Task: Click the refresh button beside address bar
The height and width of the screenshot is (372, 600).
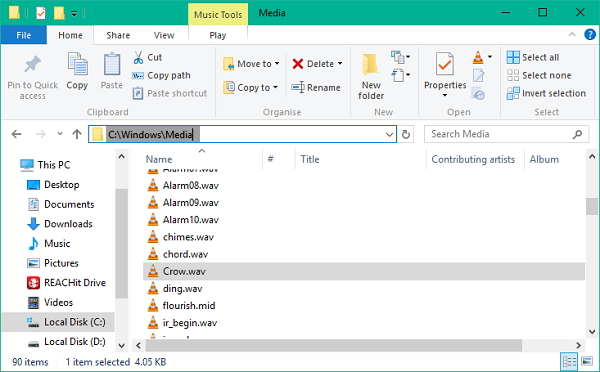Action: [x=406, y=134]
